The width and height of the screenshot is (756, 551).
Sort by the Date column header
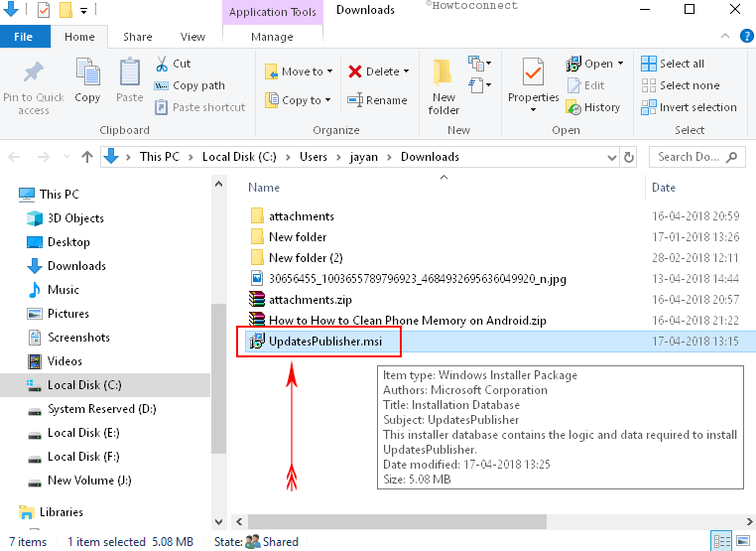pos(664,188)
